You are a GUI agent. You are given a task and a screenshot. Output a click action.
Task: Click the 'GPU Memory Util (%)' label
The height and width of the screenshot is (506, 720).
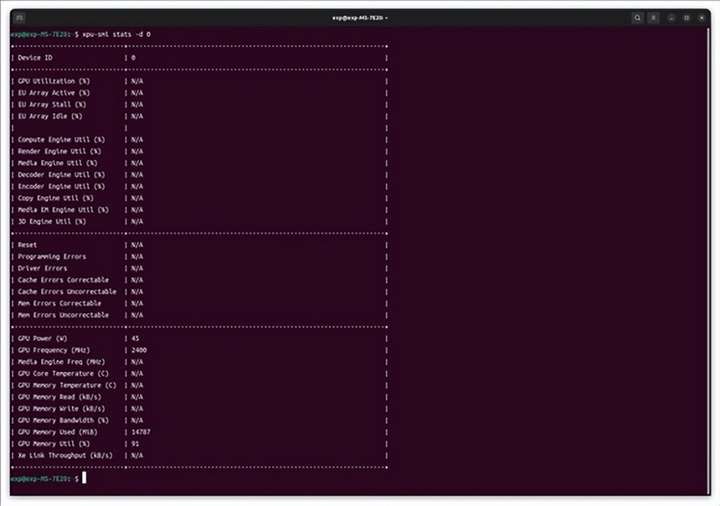click(x=54, y=444)
